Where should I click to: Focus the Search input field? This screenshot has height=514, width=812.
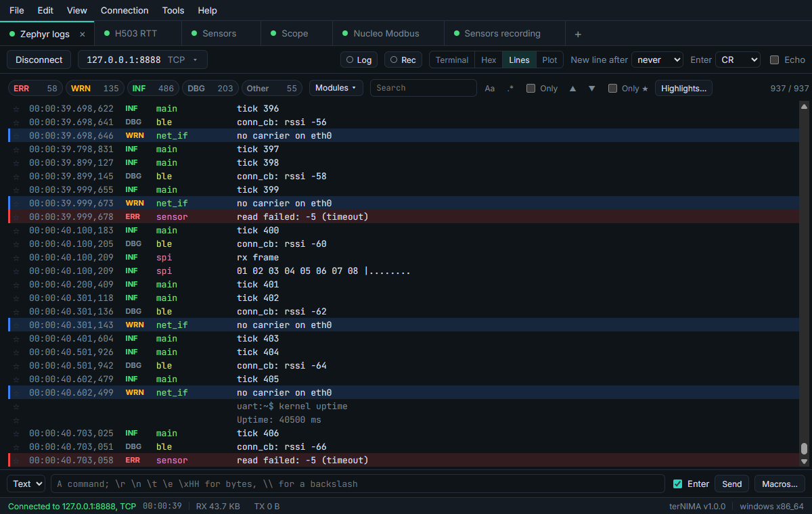[424, 88]
